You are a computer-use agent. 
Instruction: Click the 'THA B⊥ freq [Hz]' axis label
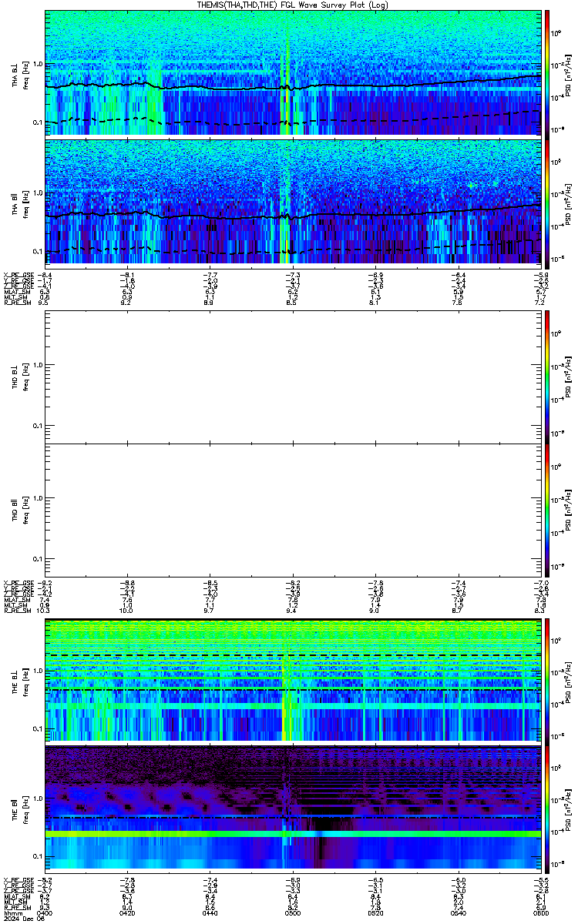20,74
